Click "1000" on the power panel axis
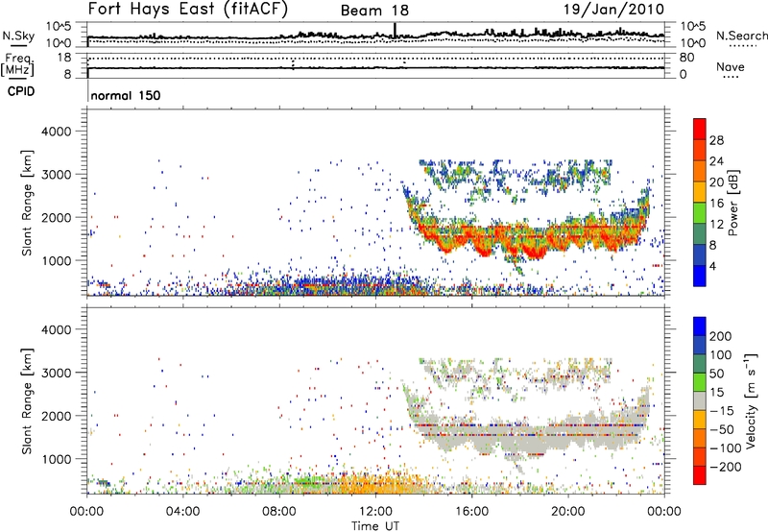Image resolution: width=768 pixels, height=532 pixels. point(56,260)
